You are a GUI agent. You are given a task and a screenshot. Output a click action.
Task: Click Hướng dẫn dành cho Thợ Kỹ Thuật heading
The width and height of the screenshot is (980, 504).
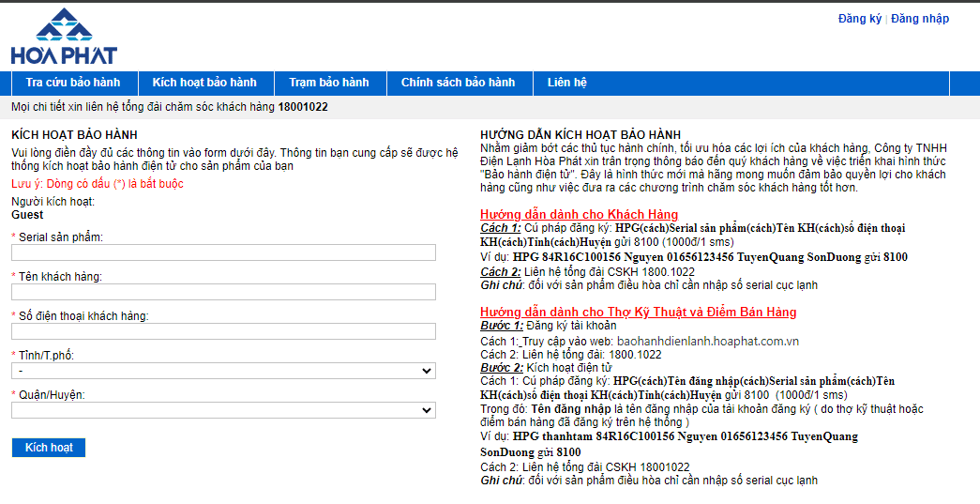638,313
